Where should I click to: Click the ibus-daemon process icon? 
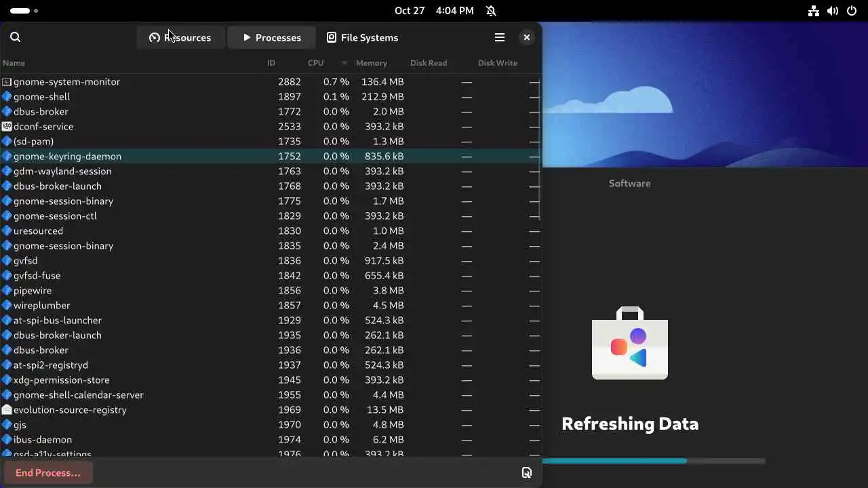[7, 439]
